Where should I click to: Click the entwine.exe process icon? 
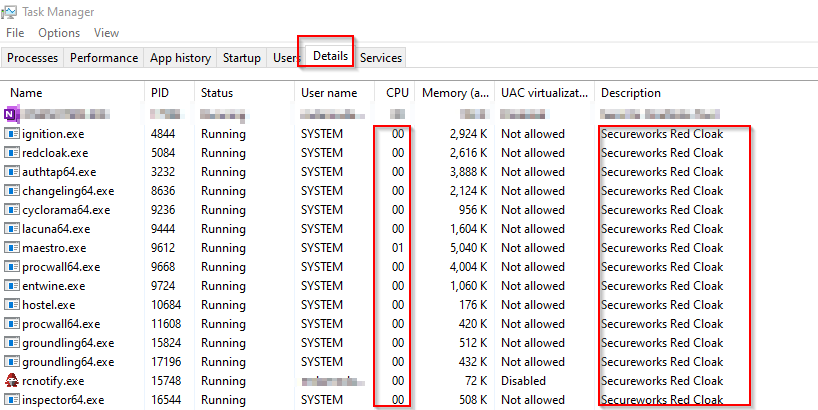(x=11, y=286)
